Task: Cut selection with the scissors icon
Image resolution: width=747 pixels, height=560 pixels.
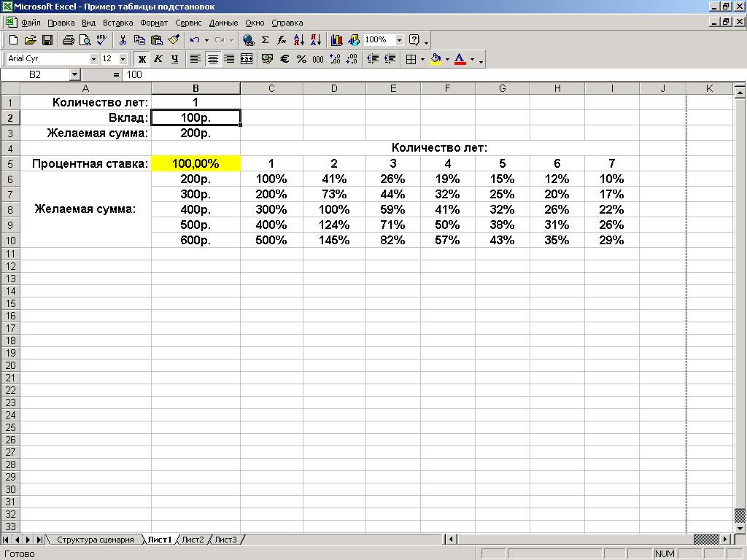Action: [x=123, y=40]
